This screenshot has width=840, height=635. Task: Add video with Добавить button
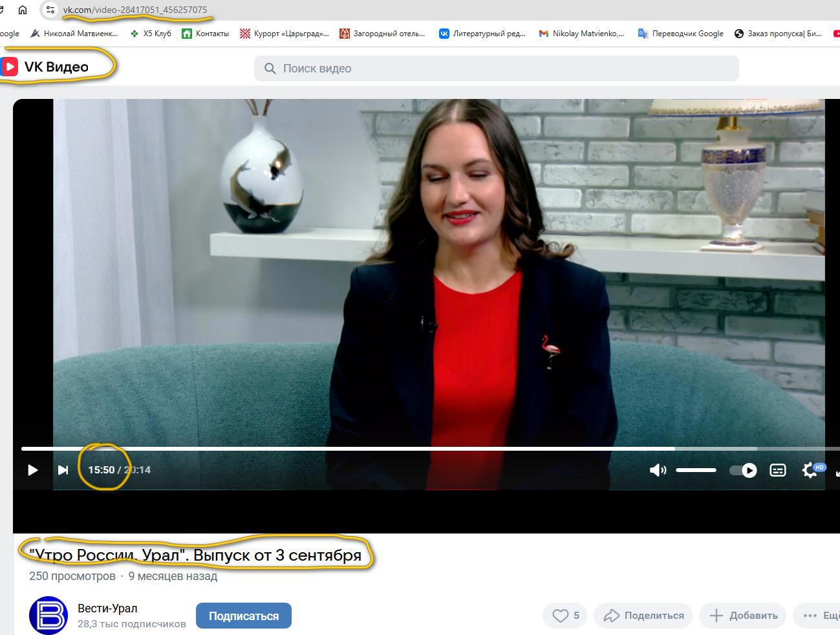click(x=743, y=616)
